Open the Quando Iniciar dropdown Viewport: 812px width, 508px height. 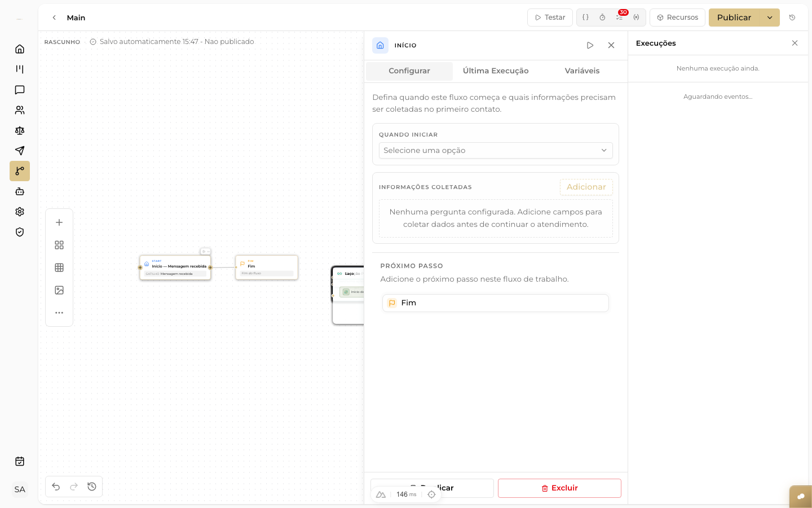click(496, 150)
